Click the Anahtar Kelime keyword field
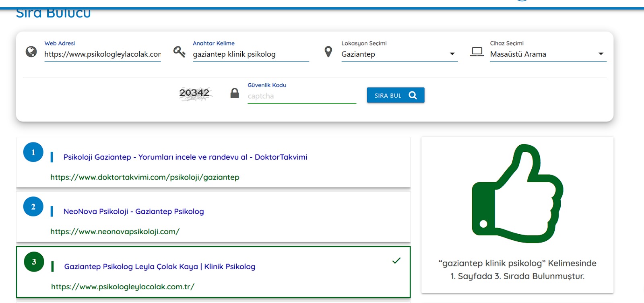The image size is (644, 303). 250,54
